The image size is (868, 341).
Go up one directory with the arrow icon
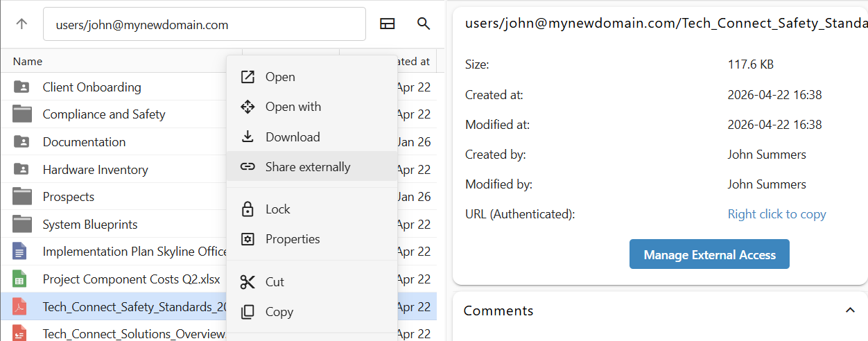point(21,24)
